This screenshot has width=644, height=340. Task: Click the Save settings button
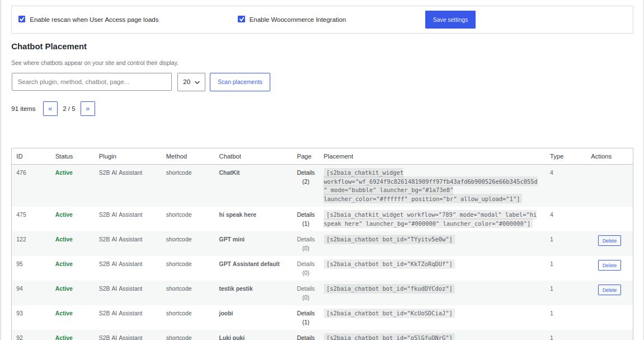click(x=450, y=20)
